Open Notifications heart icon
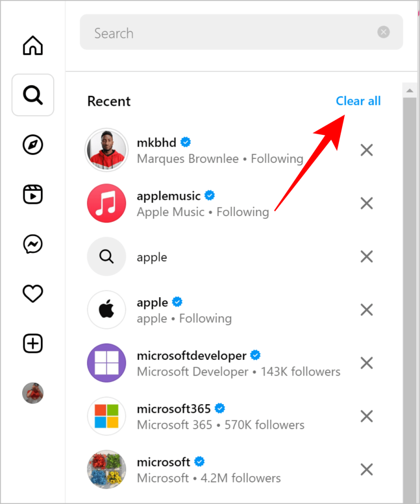The height and width of the screenshot is (504, 420). (x=33, y=294)
